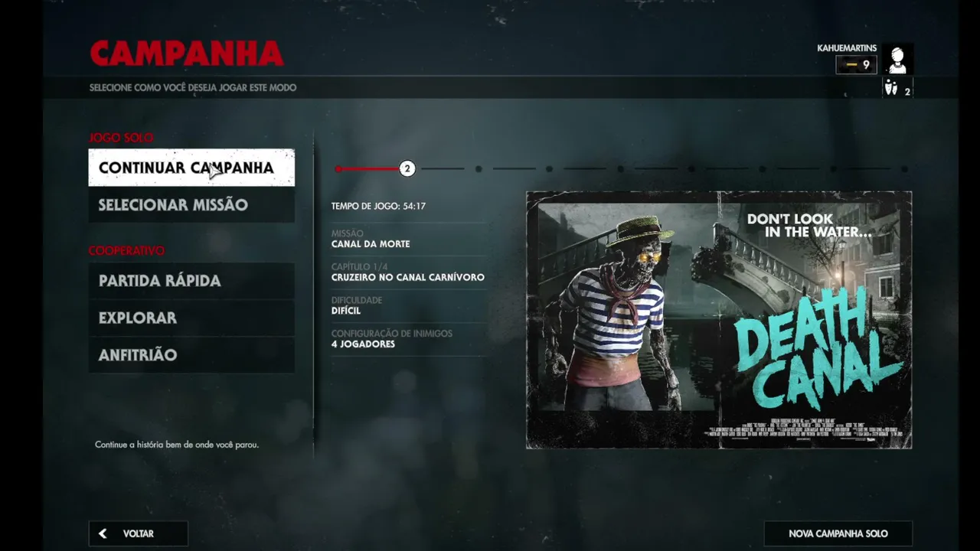
Task: Select the eighth mission dot on the progress line
Action: click(833, 168)
